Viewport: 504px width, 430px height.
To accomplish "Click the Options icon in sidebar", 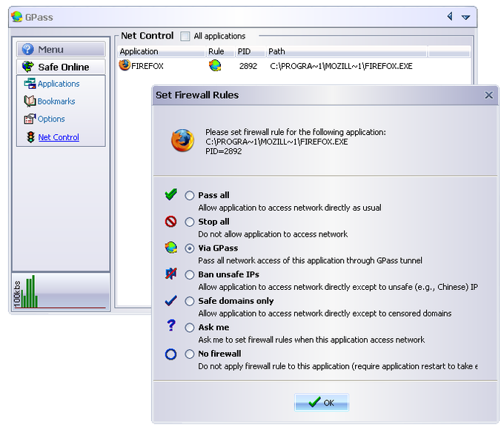I will pyautogui.click(x=30, y=119).
